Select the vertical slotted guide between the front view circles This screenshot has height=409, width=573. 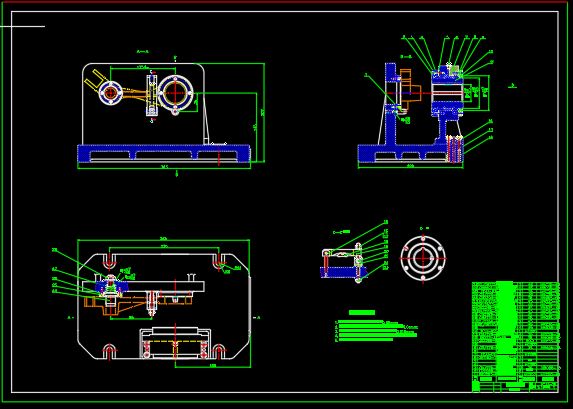click(x=152, y=96)
